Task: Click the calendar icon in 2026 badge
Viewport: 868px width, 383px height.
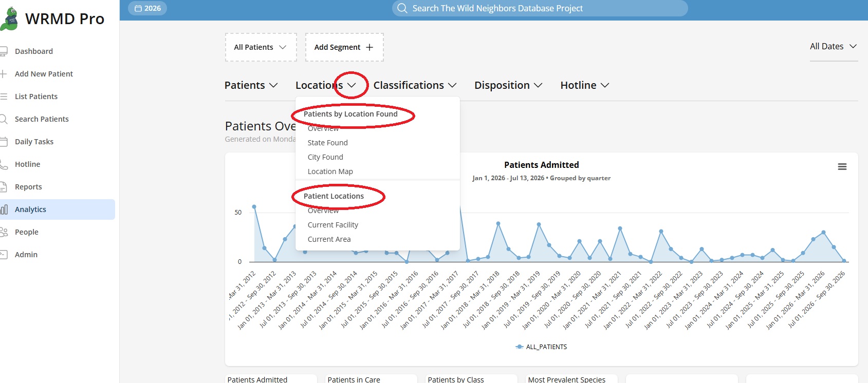Action: (x=138, y=8)
